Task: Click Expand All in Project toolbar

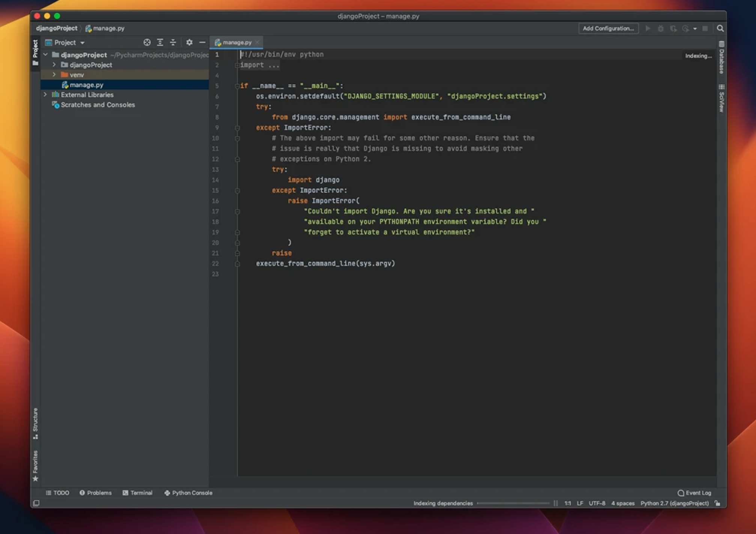Action: click(160, 42)
